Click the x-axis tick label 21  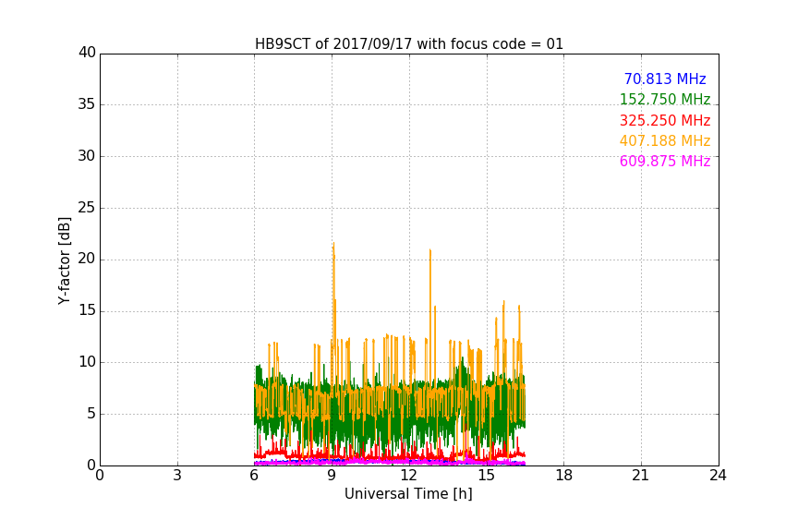[641, 476]
